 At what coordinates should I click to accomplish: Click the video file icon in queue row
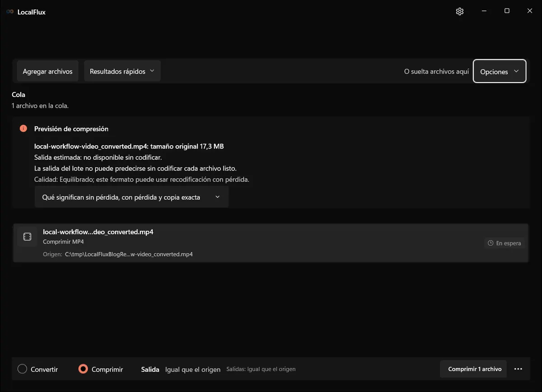(27, 237)
